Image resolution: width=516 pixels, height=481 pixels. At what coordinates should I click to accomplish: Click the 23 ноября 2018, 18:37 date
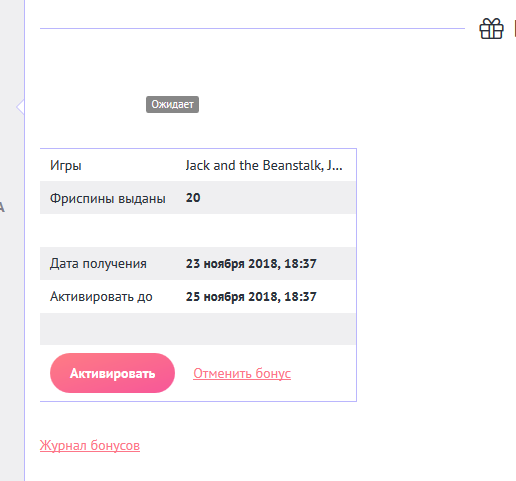(x=251, y=264)
